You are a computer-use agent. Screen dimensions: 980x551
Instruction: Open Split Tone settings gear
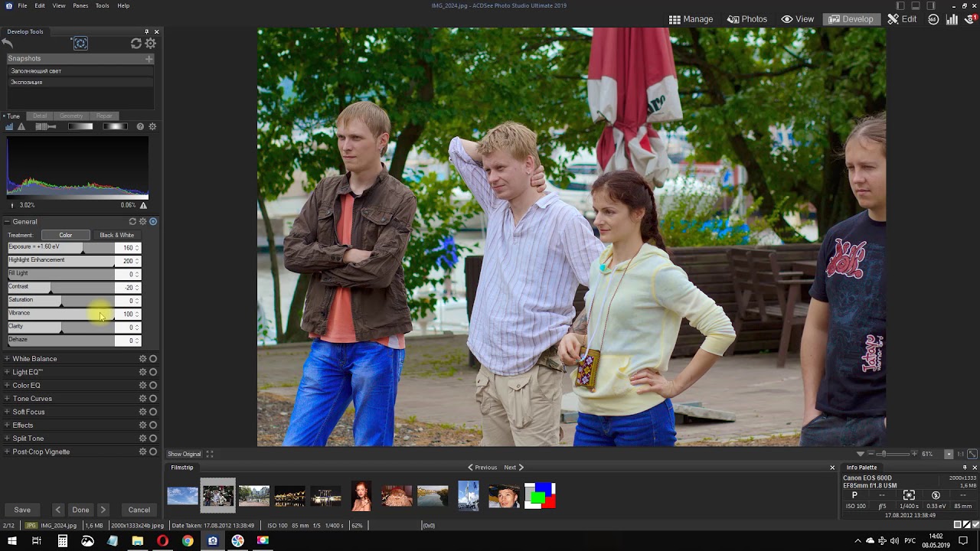tap(142, 439)
